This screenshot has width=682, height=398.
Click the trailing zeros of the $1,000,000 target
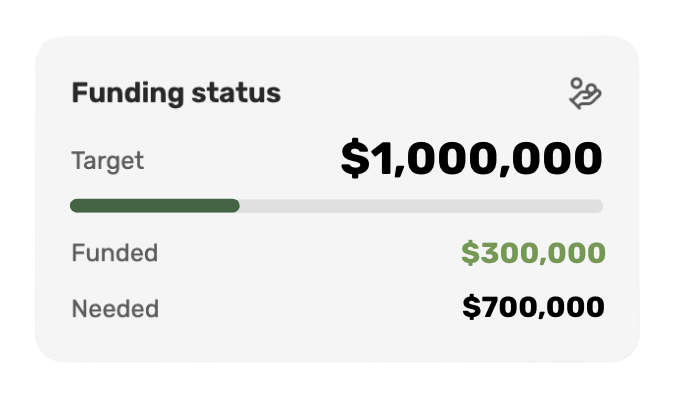(x=558, y=158)
